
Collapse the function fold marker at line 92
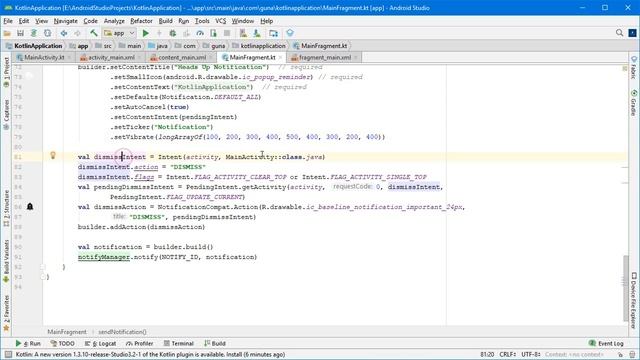click(42, 267)
